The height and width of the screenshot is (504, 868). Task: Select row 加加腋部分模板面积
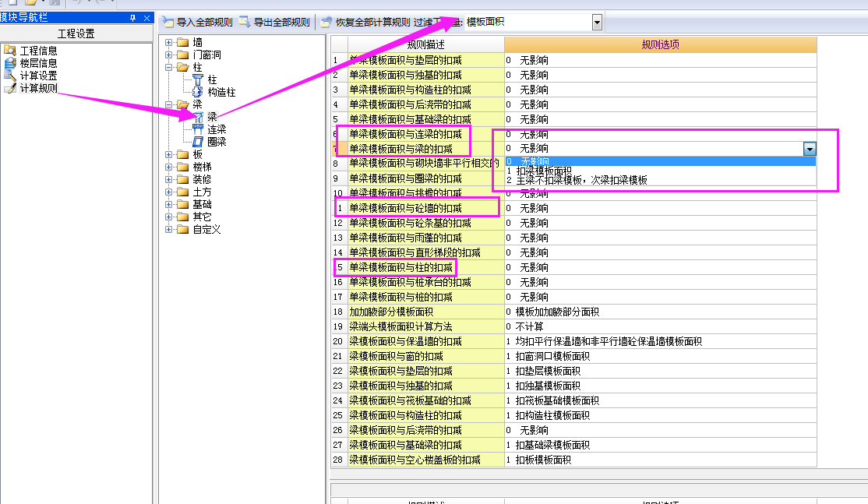pyautogui.click(x=425, y=312)
